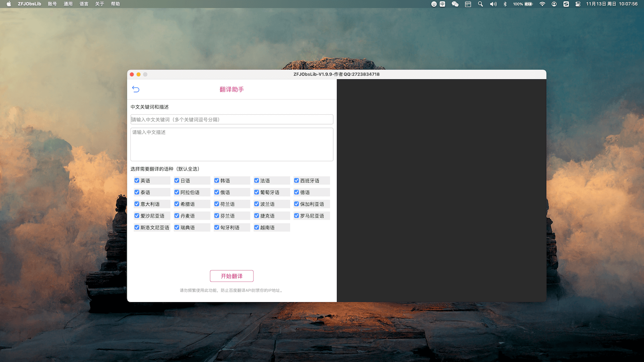Open the 帮助 menu
The width and height of the screenshot is (644, 362).
(x=116, y=4)
